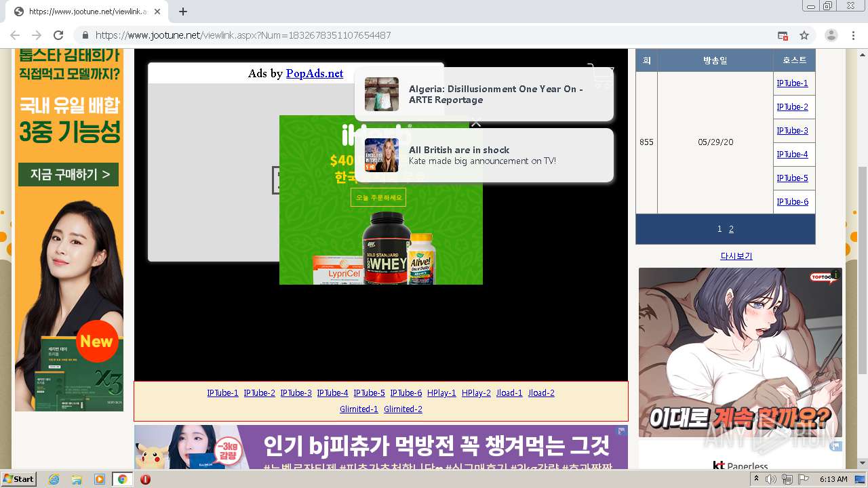Open the Action Center flag icon

tap(804, 479)
